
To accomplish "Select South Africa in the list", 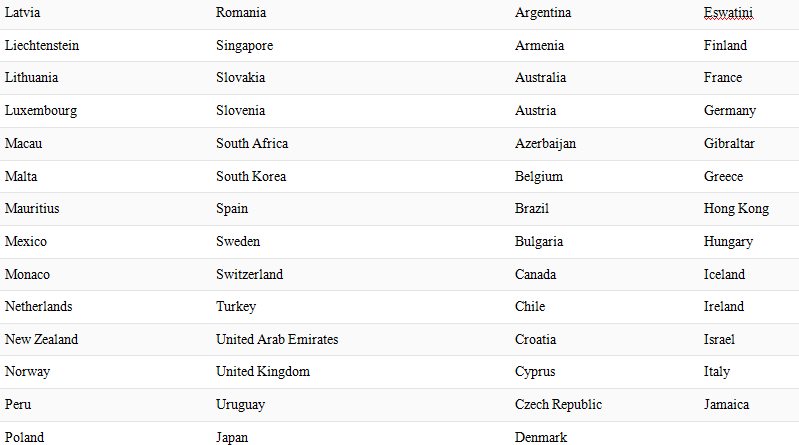I will tap(252, 143).
